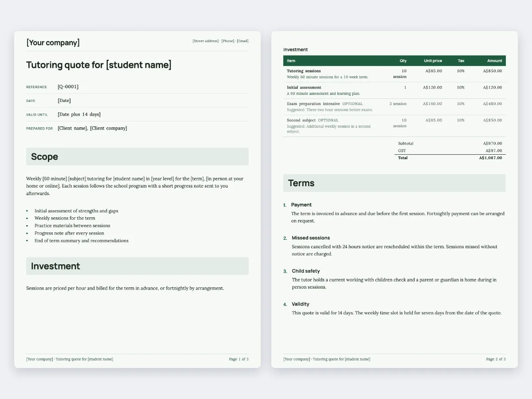Click the "[Your company]" heading atop page one
Image resolution: width=532 pixels, height=399 pixels.
(53, 43)
